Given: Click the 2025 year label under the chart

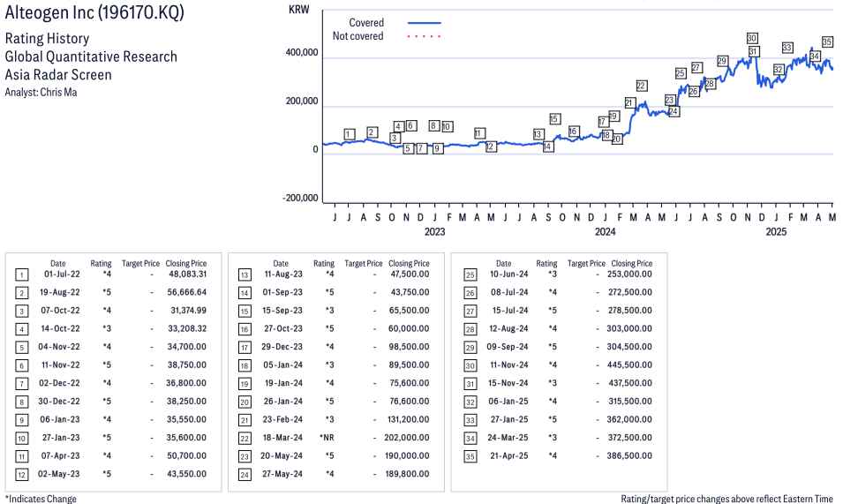Looking at the screenshot, I should (776, 231).
